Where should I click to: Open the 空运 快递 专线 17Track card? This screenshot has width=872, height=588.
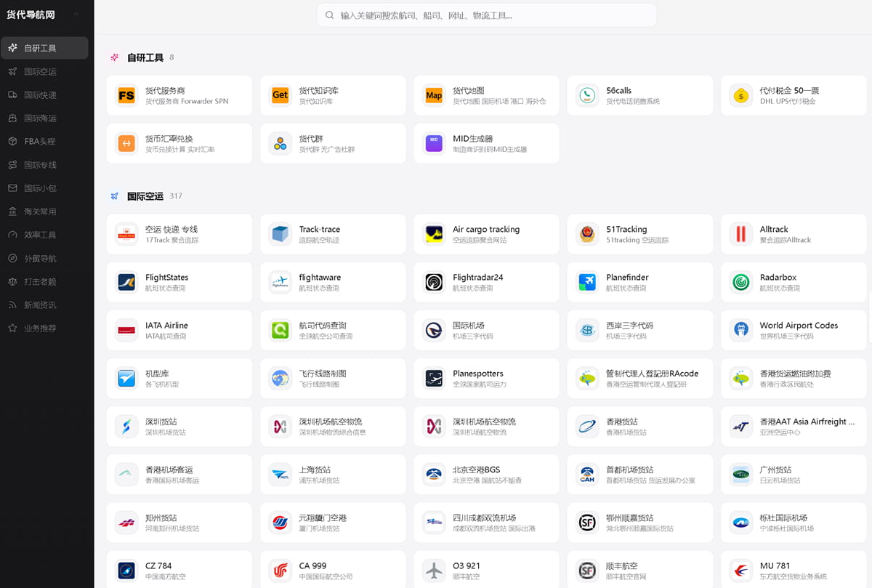[x=179, y=234]
